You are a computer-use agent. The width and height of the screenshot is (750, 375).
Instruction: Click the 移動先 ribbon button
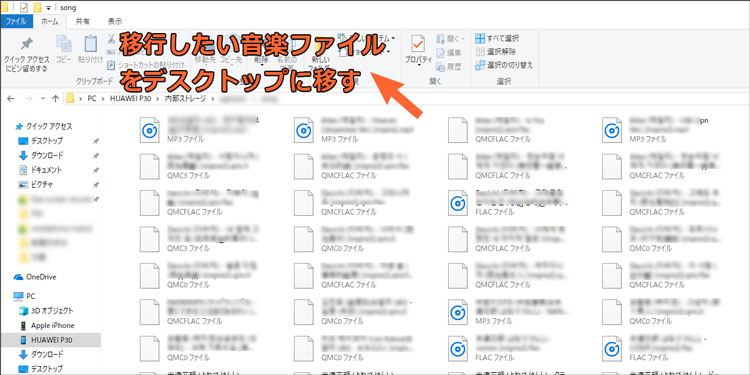click(x=206, y=60)
